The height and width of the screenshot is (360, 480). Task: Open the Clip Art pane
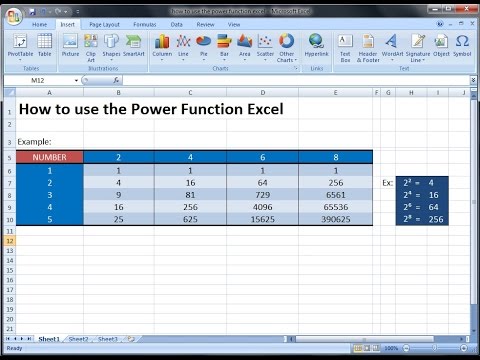pos(91,48)
